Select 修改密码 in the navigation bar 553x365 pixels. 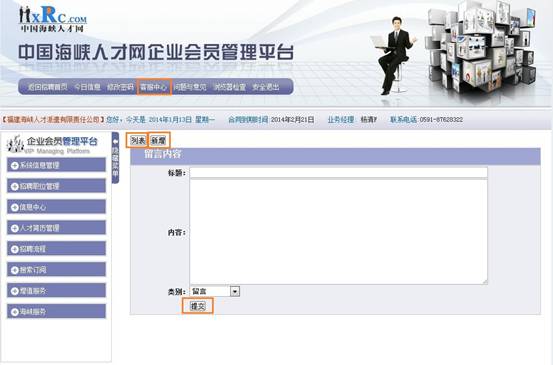(120, 87)
